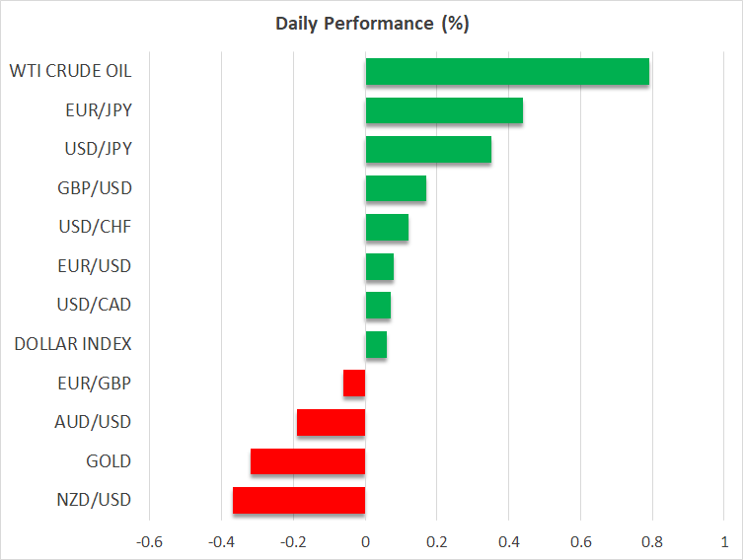The image size is (743, 560).
Task: Click the WTI CRUDE OIL axis label
Action: click(x=70, y=72)
